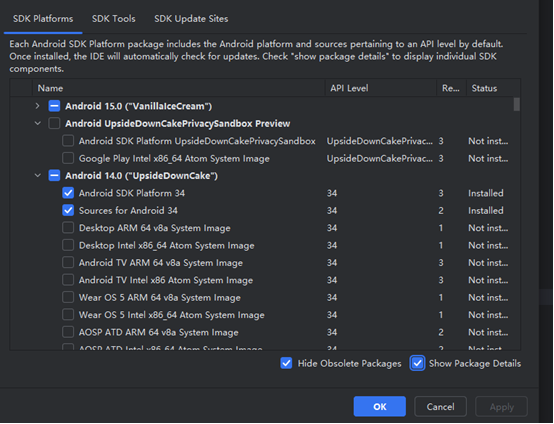Check Wear OS 5 Intel x86_64 Atom System Image
The width and height of the screenshot is (554, 424).
pyautogui.click(x=68, y=314)
